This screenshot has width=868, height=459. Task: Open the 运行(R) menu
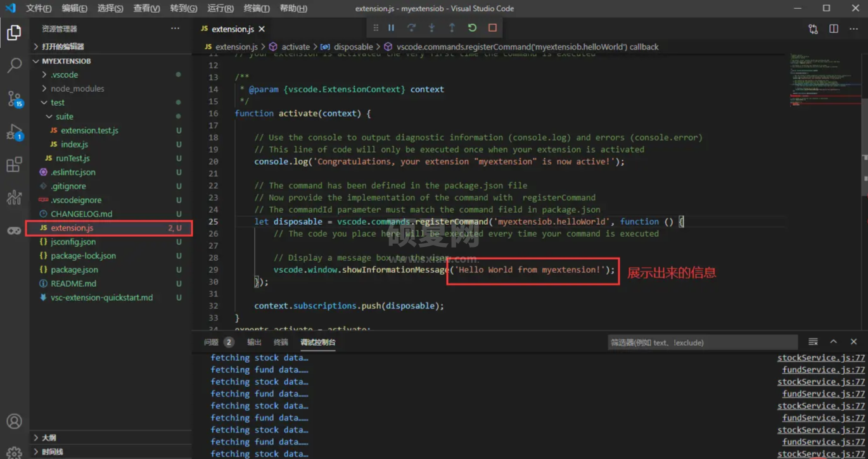pyautogui.click(x=220, y=8)
